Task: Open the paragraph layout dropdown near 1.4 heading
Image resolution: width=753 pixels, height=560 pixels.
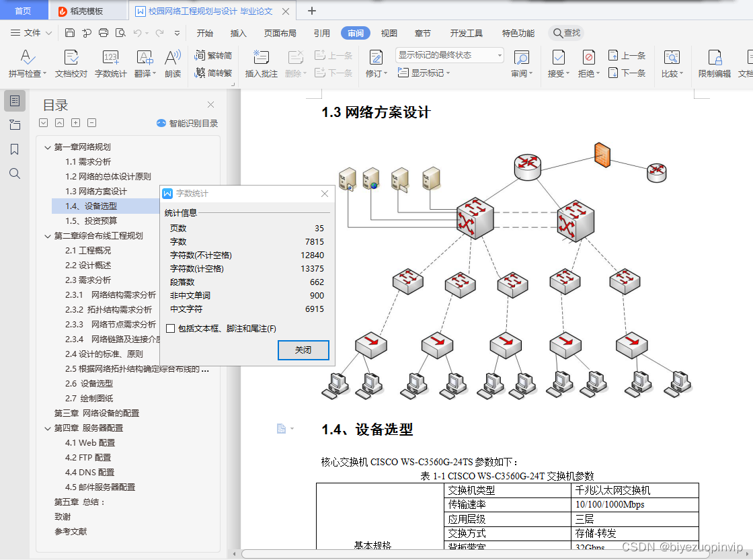Action: [285, 428]
